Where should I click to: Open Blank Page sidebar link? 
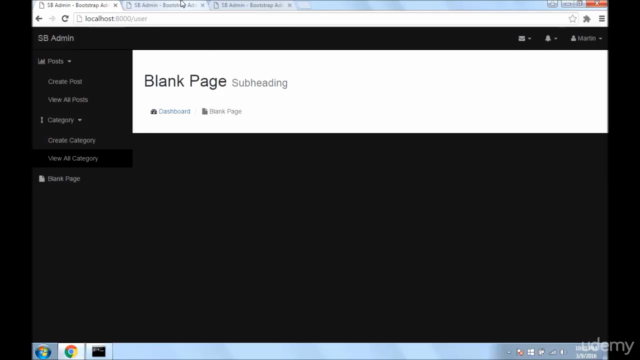(60, 179)
